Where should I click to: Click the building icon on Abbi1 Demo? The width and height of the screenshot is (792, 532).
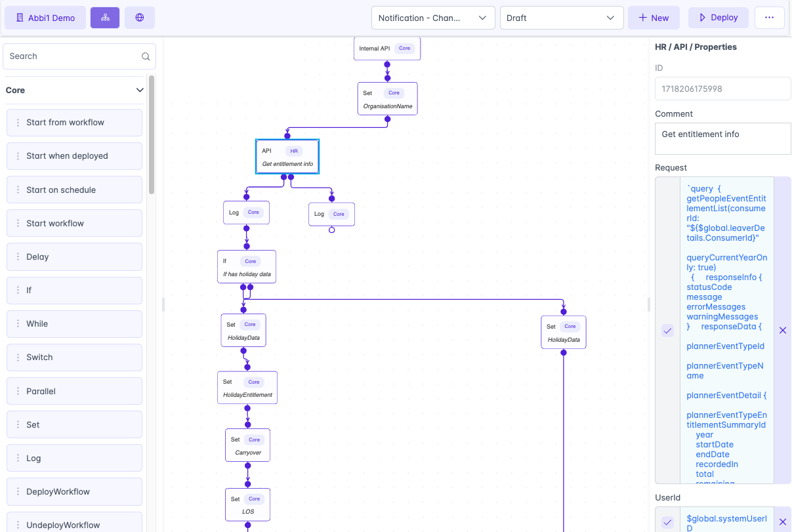pos(20,18)
